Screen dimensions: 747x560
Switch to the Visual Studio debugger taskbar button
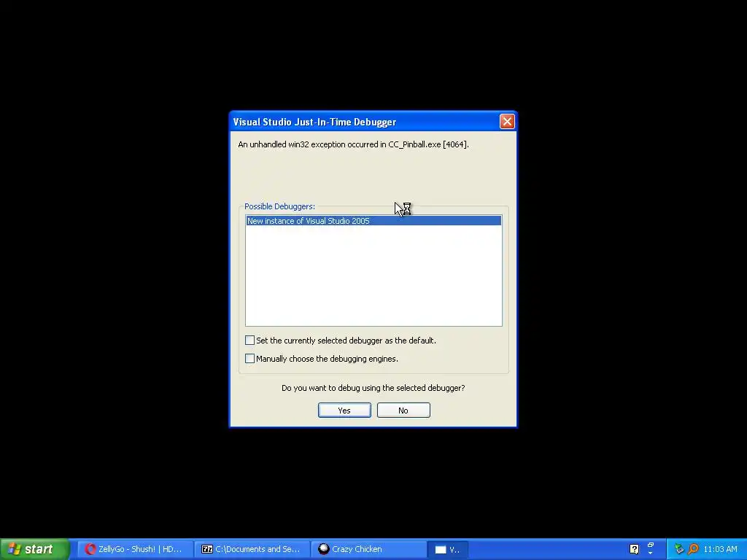(x=447, y=549)
